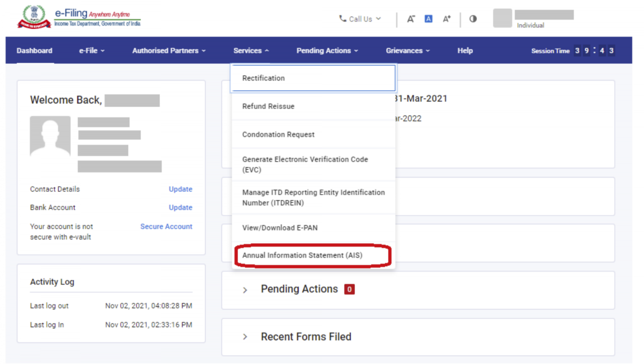Toggle the high contrast mode icon
Image resolution: width=644 pixels, height=364 pixels.
coord(473,19)
